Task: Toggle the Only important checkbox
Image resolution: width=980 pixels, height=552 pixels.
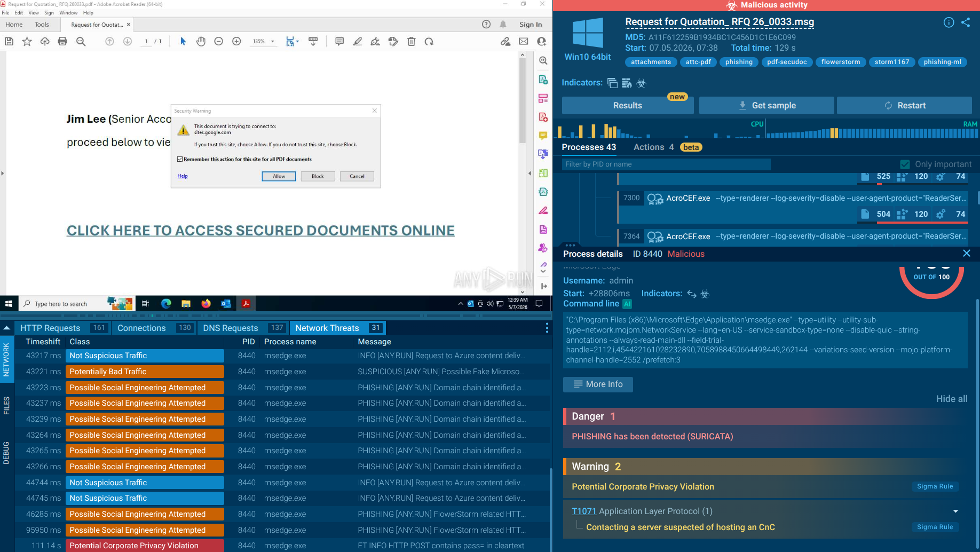Action: (905, 164)
